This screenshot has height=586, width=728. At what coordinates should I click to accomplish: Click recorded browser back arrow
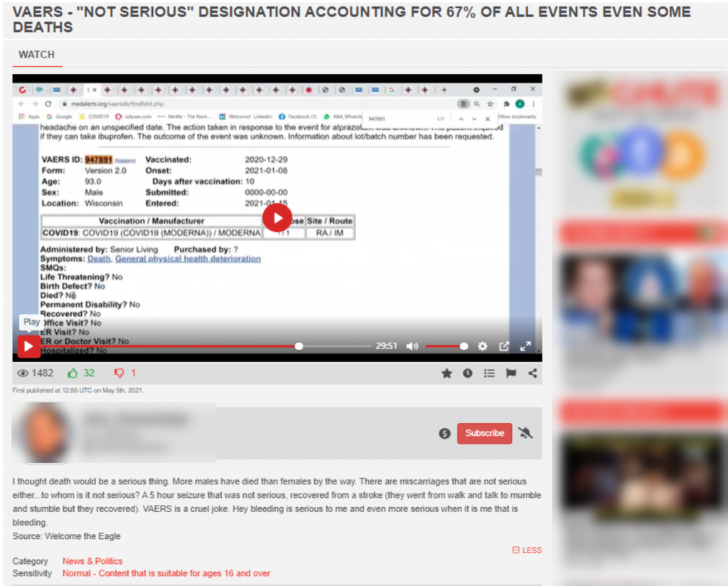(x=21, y=104)
